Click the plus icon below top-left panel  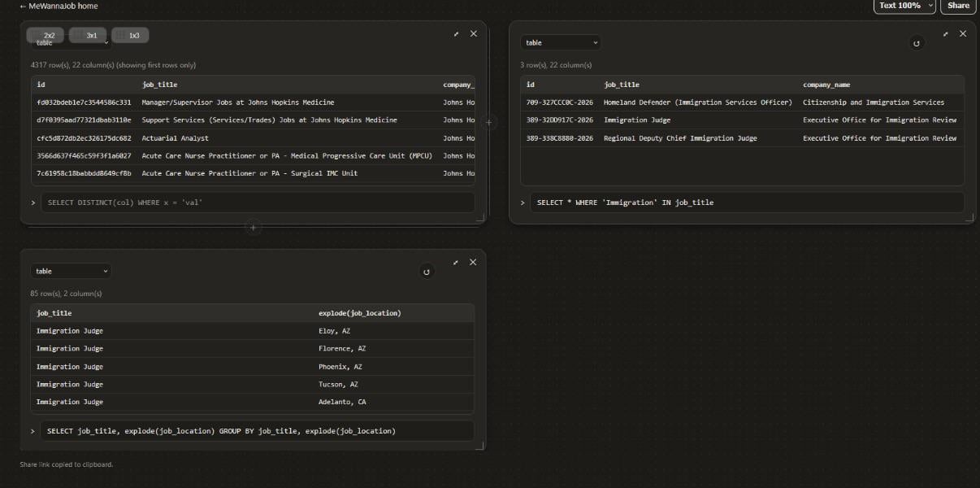pyautogui.click(x=253, y=228)
